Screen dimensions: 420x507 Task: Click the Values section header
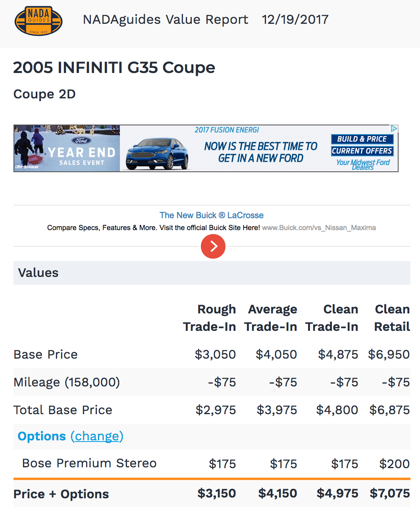38,273
